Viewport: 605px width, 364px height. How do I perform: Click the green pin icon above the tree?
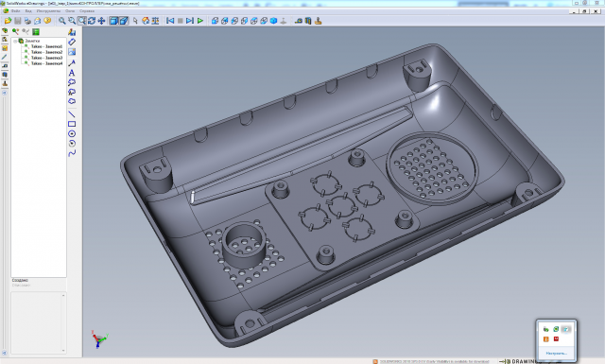tap(15, 31)
